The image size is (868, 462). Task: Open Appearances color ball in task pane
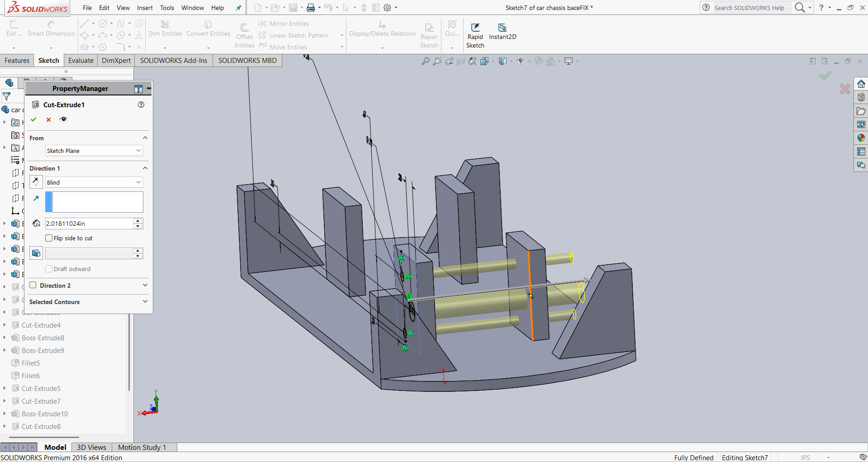pyautogui.click(x=861, y=138)
